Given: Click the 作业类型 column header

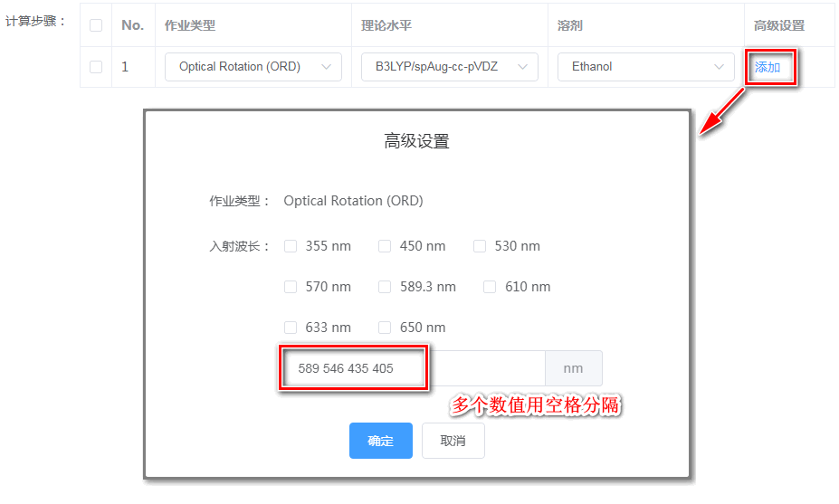Looking at the screenshot, I should click(x=190, y=25).
